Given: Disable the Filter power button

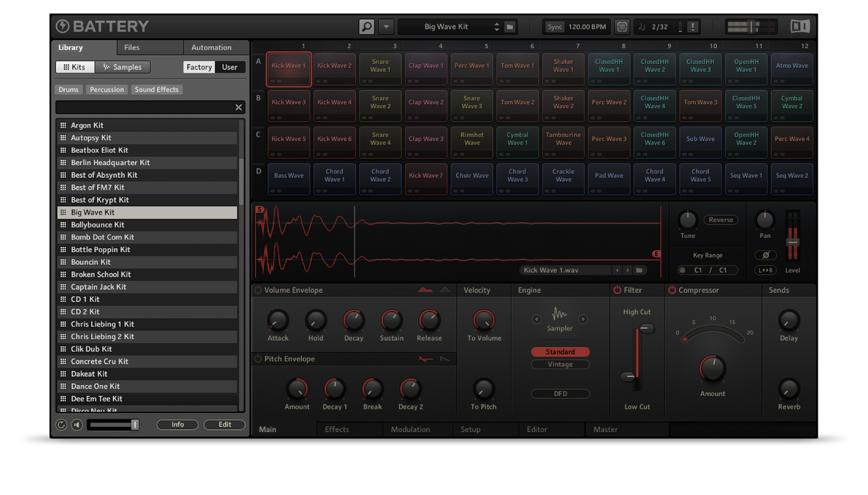Looking at the screenshot, I should [617, 290].
